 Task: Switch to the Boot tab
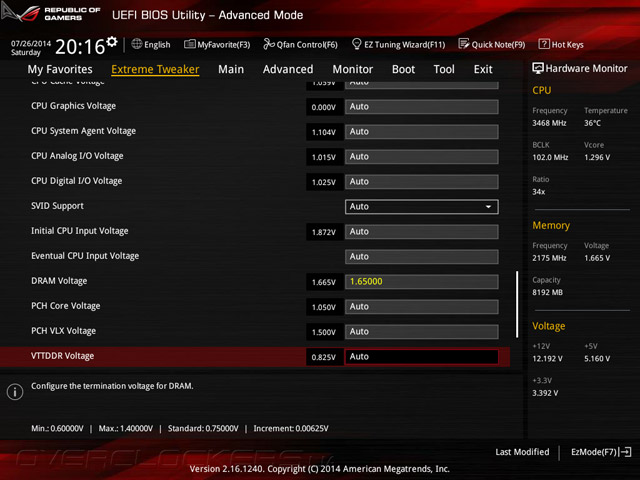(x=403, y=69)
